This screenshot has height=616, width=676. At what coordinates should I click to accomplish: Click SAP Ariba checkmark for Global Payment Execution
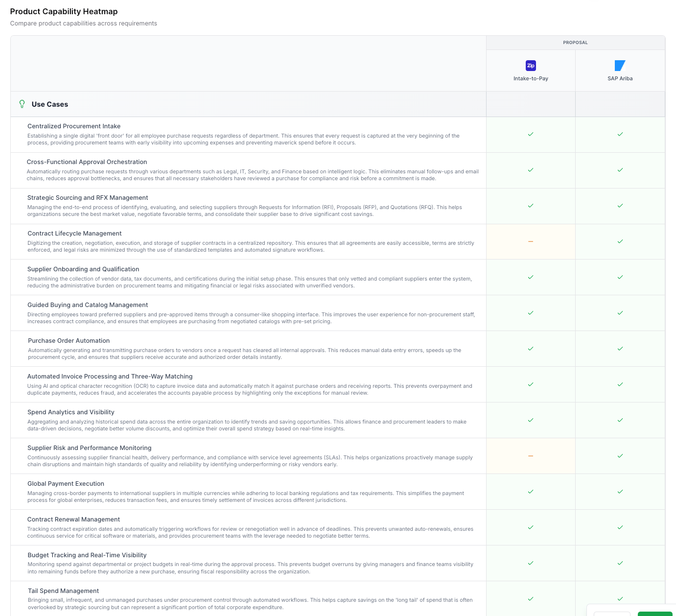pyautogui.click(x=620, y=492)
